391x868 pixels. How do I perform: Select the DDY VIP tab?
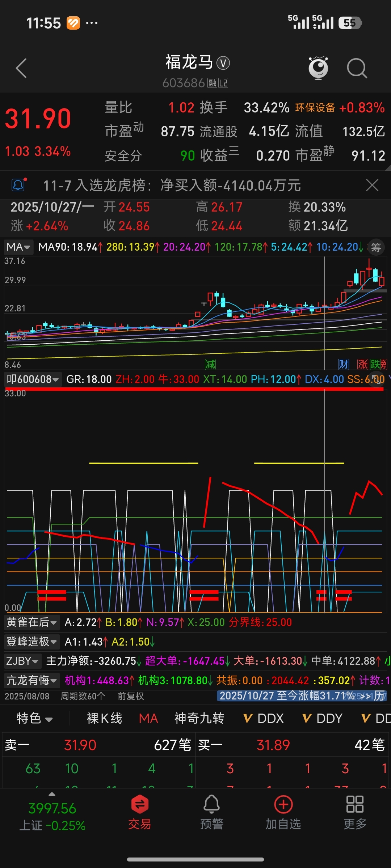click(x=323, y=718)
